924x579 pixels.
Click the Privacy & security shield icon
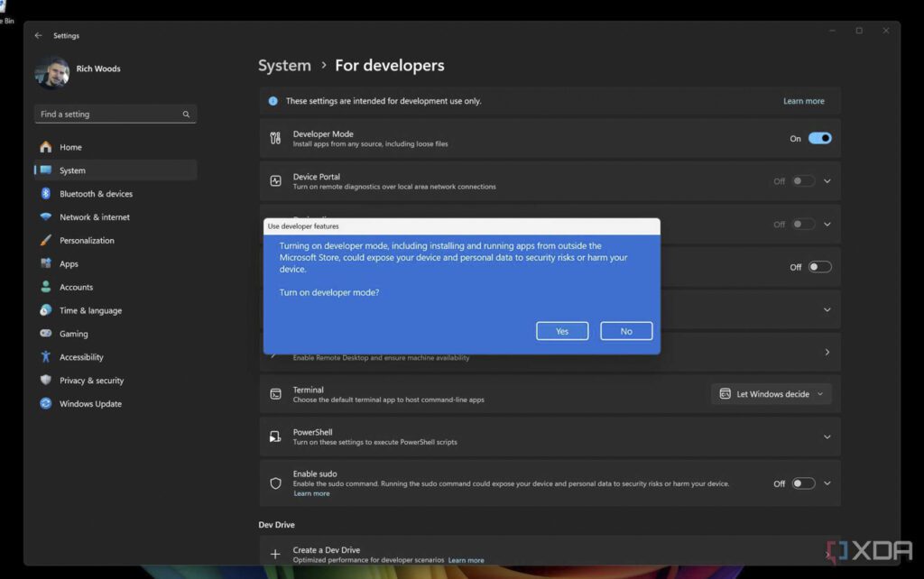[x=45, y=380]
